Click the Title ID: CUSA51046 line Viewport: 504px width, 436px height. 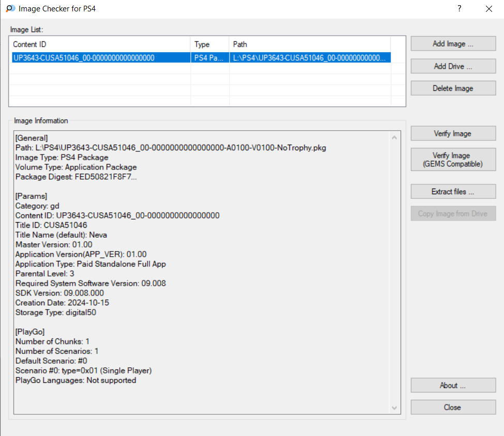51,225
